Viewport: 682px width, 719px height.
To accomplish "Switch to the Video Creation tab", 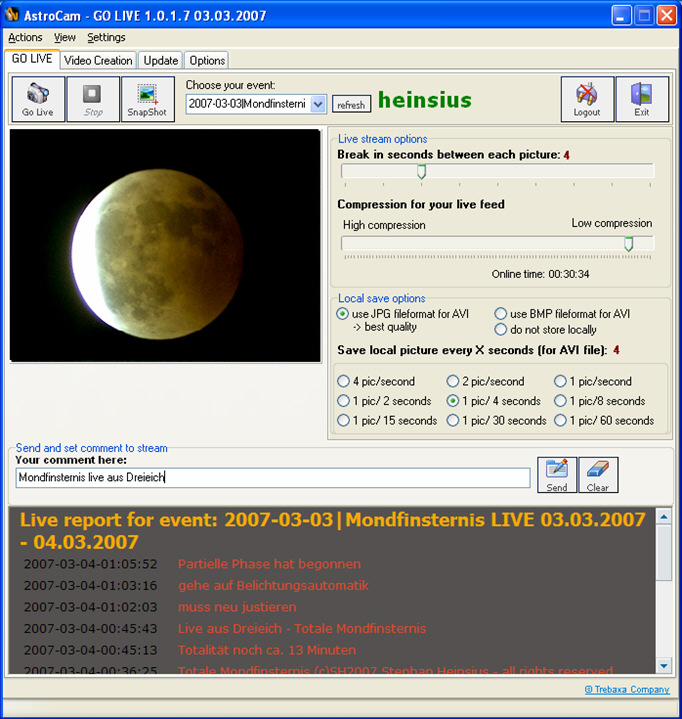I will pyautogui.click(x=98, y=61).
